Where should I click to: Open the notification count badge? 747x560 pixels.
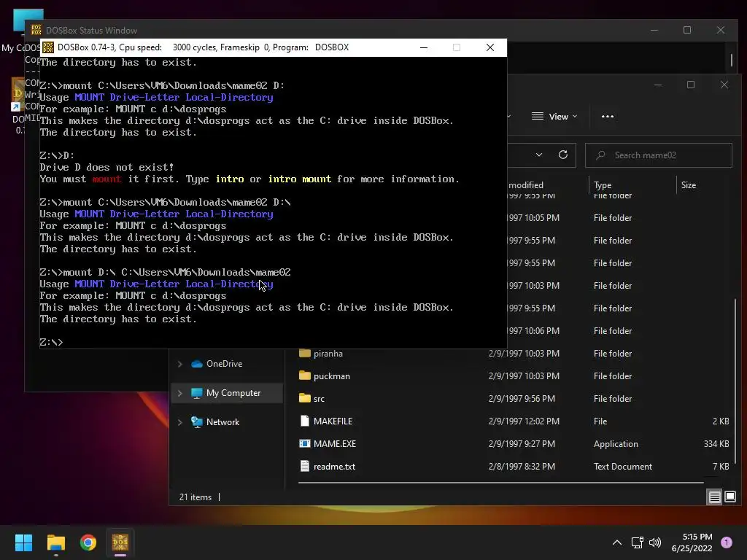coord(727,542)
